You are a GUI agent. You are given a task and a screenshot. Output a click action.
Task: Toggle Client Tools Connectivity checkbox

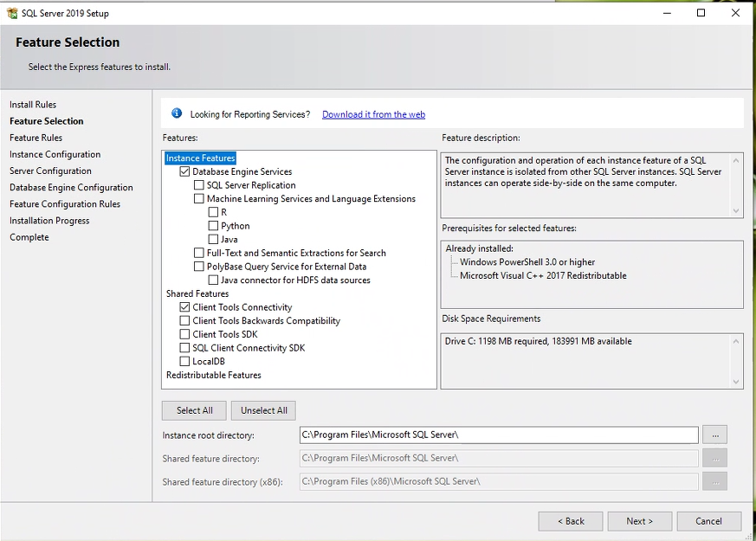pyautogui.click(x=184, y=307)
